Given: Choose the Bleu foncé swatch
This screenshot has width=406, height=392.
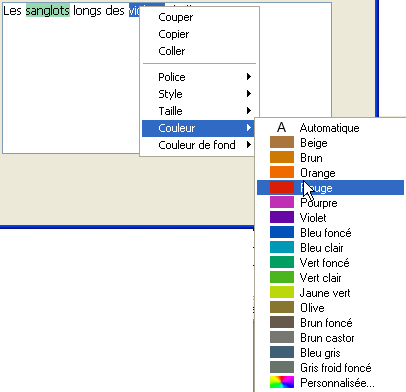Looking at the screenshot, I should tap(282, 232).
